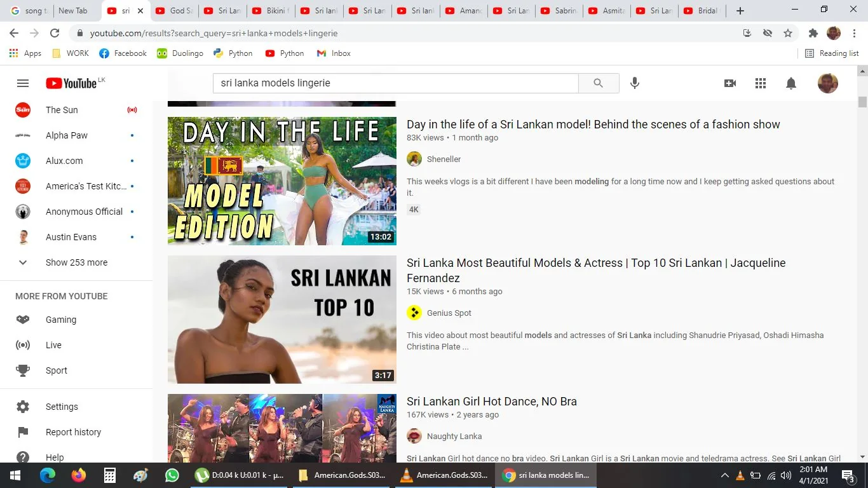The image size is (868, 488).
Task: Start voice search with microphone icon
Action: coord(634,83)
